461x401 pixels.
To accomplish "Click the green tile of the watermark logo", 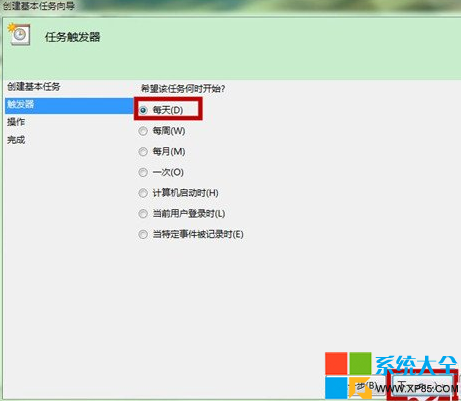I will 360,363.
